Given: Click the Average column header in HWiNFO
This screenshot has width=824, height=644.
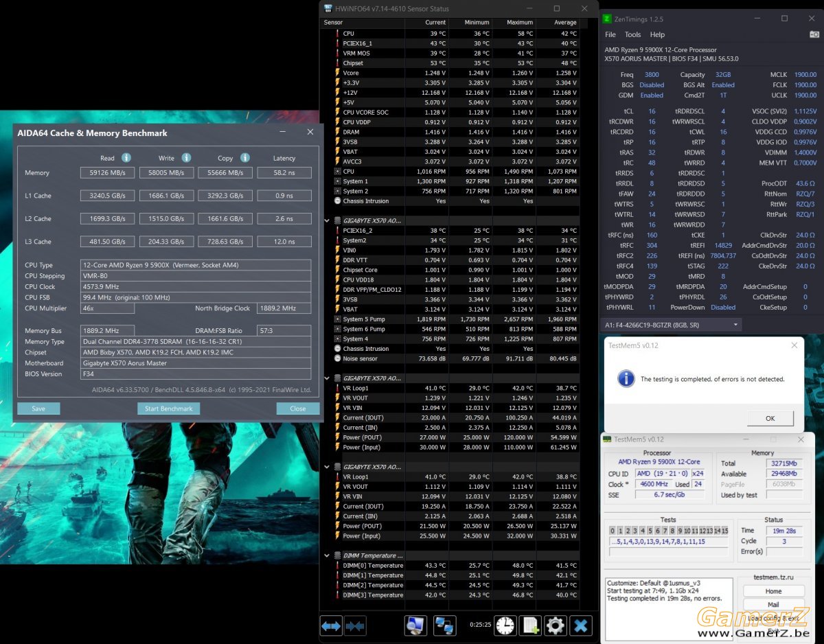Looking at the screenshot, I should [557, 23].
